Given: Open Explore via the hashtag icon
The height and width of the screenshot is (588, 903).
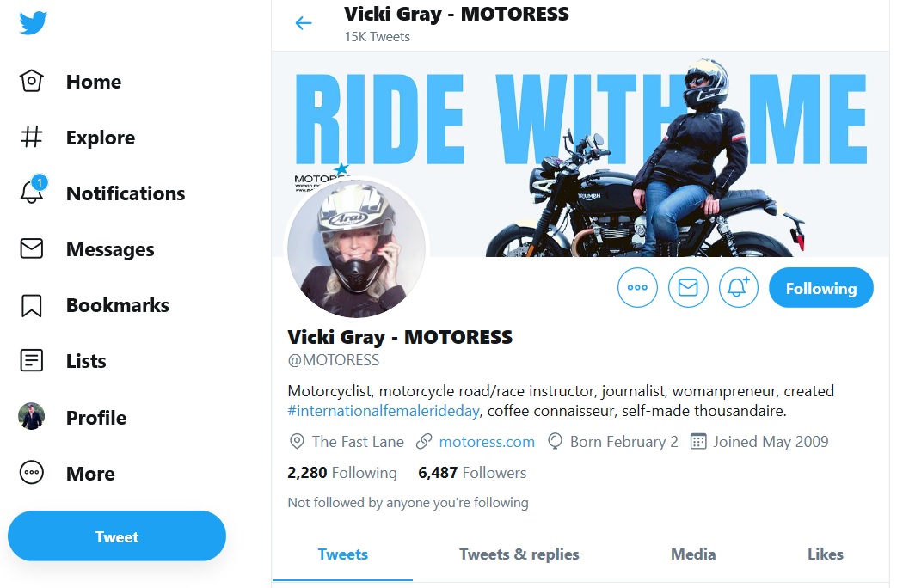Looking at the screenshot, I should point(32,138).
